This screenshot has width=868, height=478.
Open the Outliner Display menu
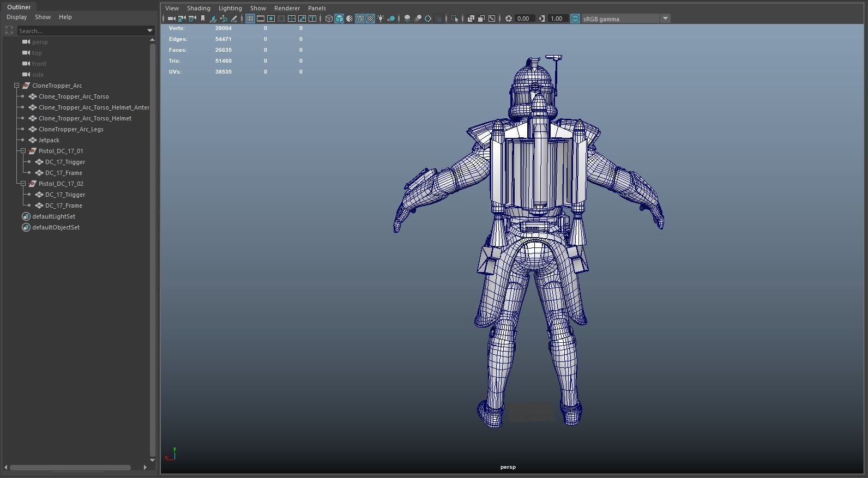[16, 17]
